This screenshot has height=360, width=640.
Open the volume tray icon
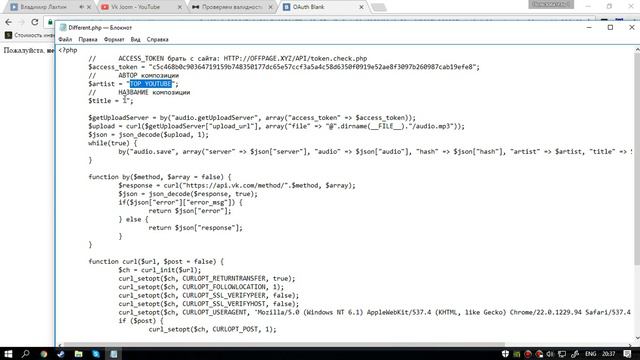tap(550, 354)
